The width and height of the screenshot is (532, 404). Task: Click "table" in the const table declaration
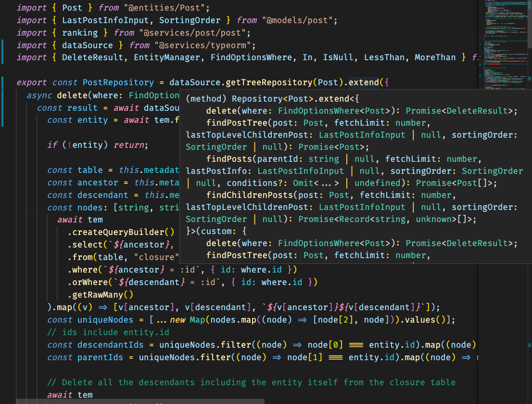pyautogui.click(x=90, y=170)
